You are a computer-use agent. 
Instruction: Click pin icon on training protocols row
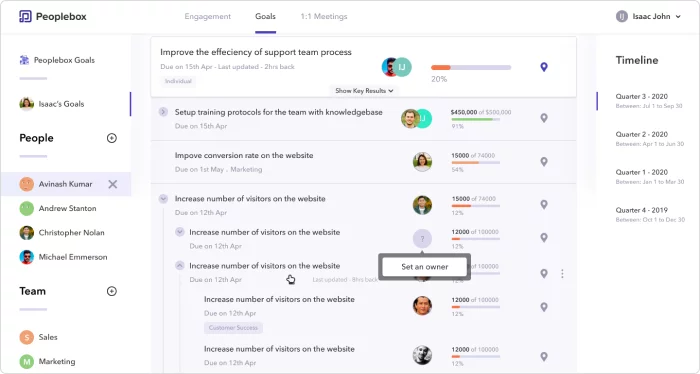point(544,118)
